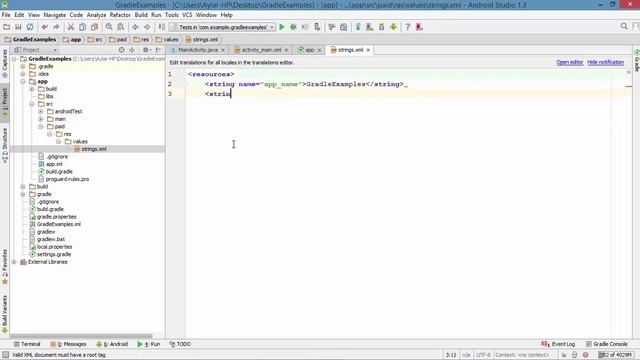Click the Paste toolbar icon
Image resolution: width=640 pixels, height=360 pixels.
click(x=94, y=27)
